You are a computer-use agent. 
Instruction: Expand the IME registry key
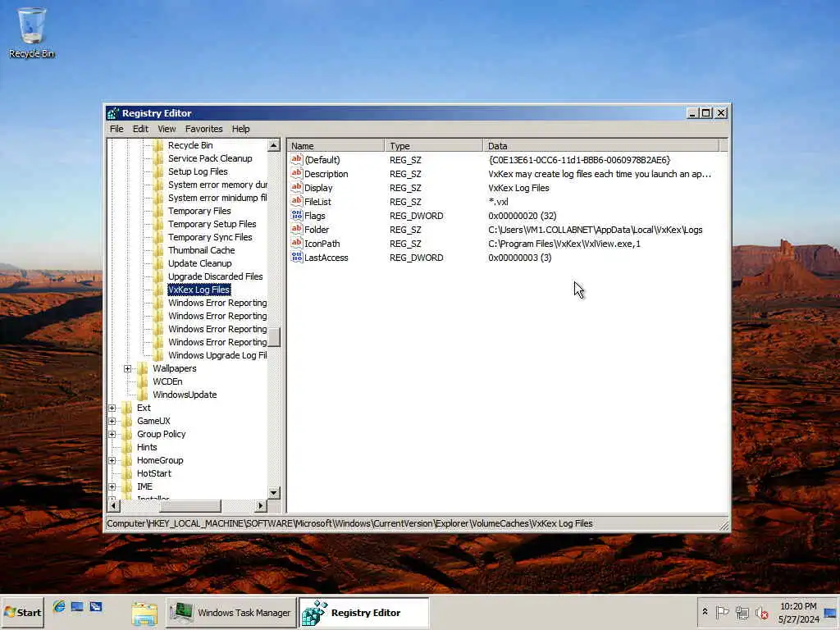[112, 487]
